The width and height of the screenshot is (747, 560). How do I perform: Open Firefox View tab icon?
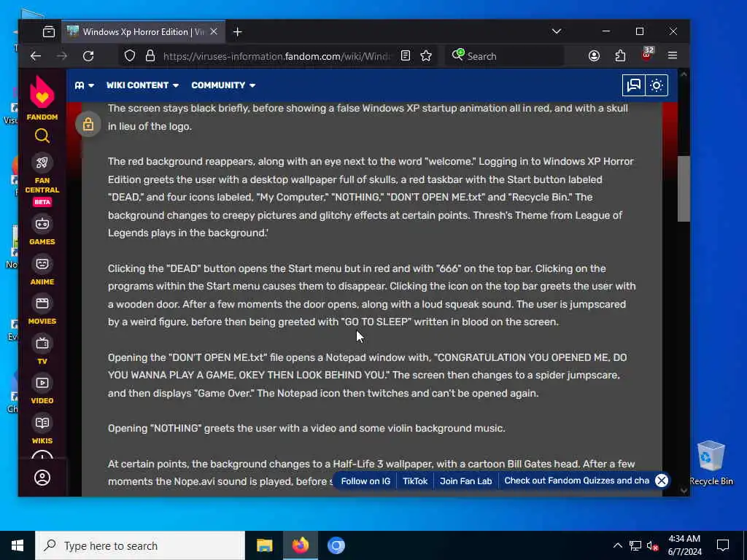tap(49, 32)
